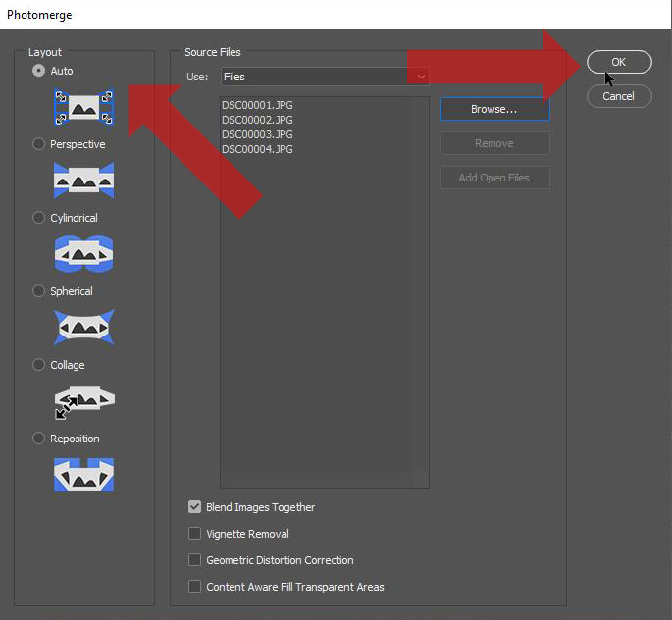Screen dimensions: 672x620
Task: Select DSC00003.JPG in the source list
Action: (x=257, y=134)
